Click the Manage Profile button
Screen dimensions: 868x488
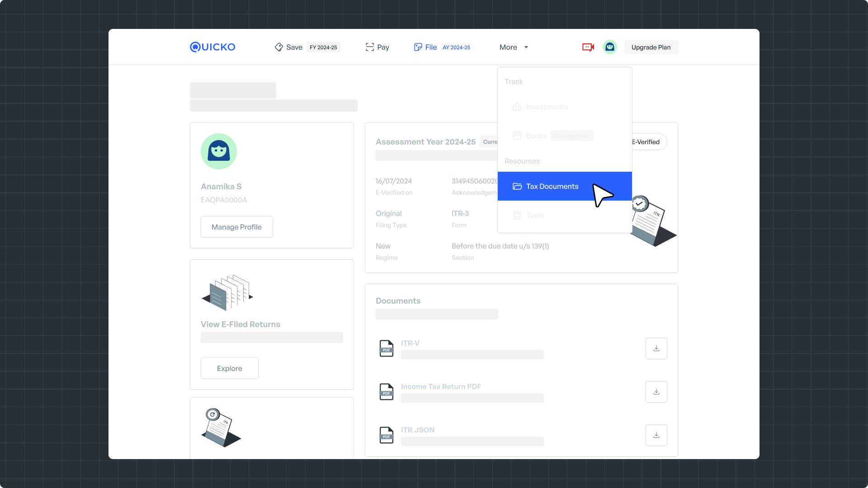[236, 227]
